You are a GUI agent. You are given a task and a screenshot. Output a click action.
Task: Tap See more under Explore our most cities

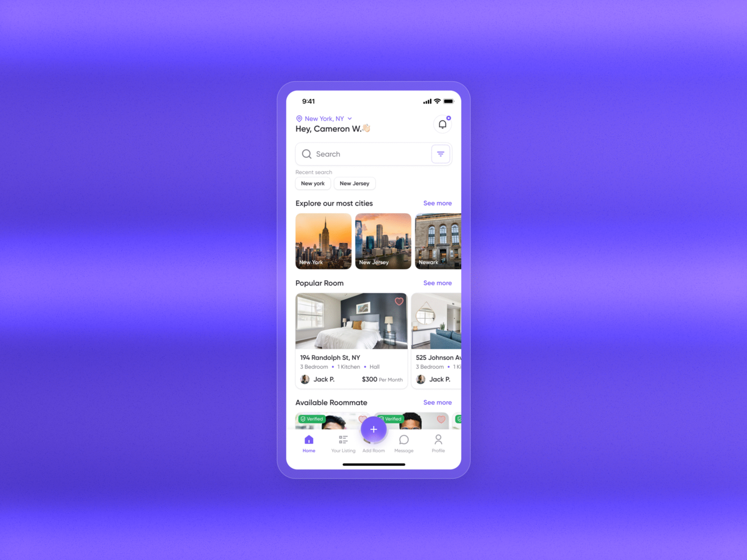[x=437, y=203]
